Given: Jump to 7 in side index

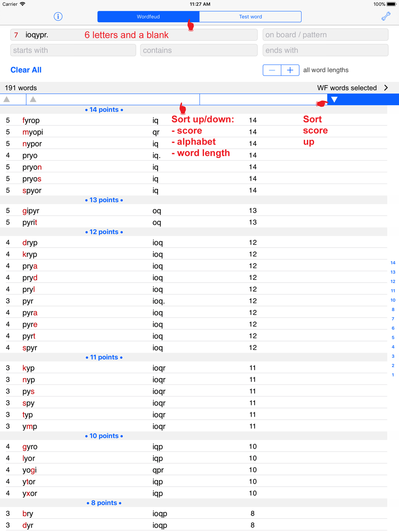Looking at the screenshot, I should click(x=393, y=319).
